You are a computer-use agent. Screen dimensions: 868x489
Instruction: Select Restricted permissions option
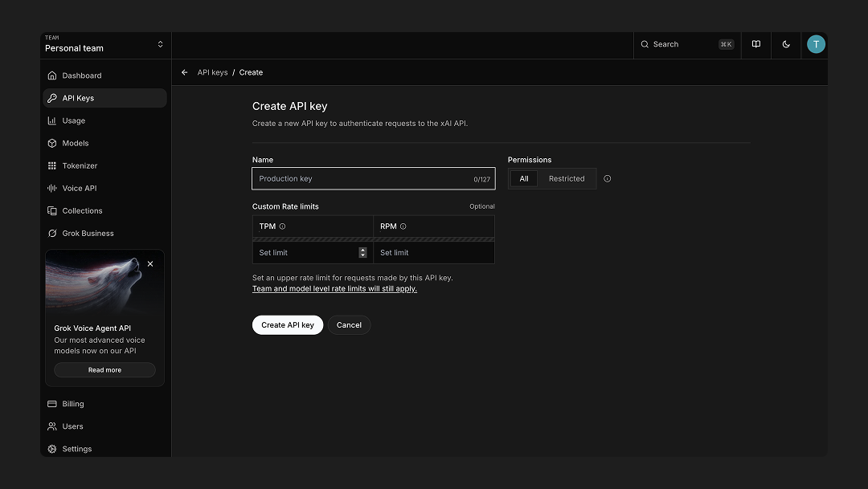coord(567,179)
